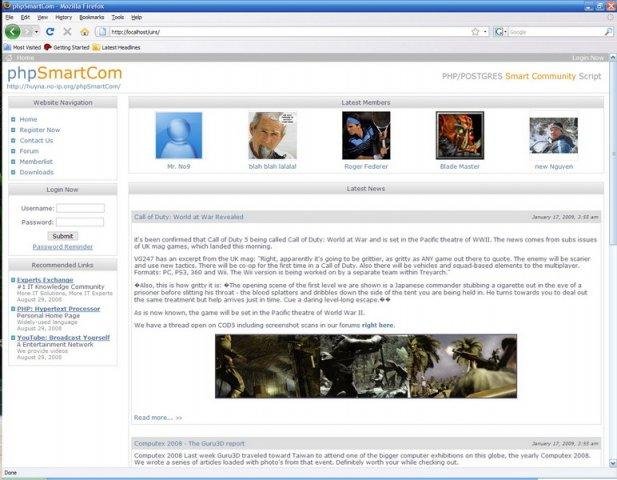This screenshot has height=480, width=617.
Task: Click the address bar with localhost URL
Action: (x=289, y=32)
